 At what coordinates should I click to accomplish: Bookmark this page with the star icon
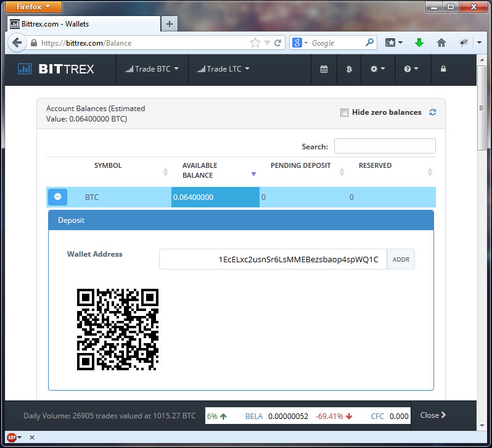pyautogui.click(x=255, y=43)
